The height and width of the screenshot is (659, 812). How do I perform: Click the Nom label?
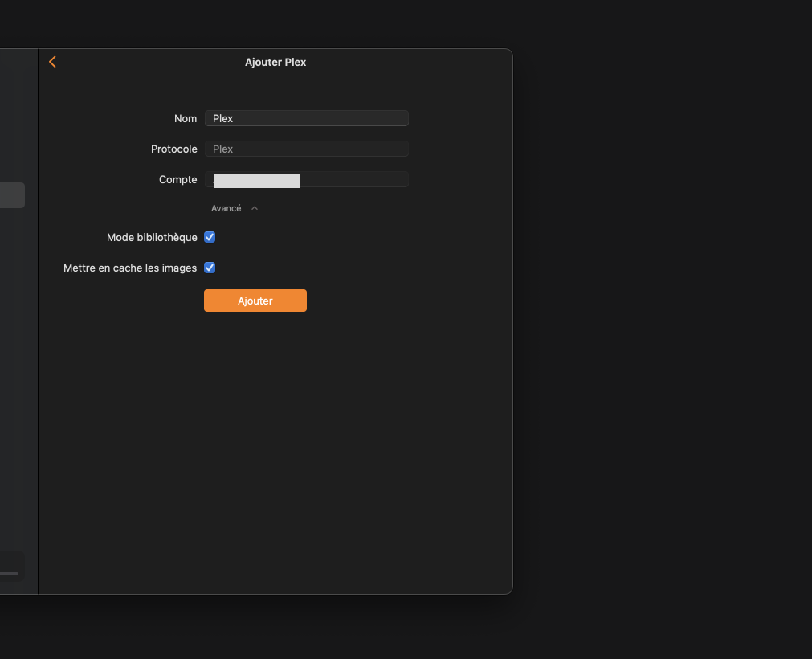point(186,119)
